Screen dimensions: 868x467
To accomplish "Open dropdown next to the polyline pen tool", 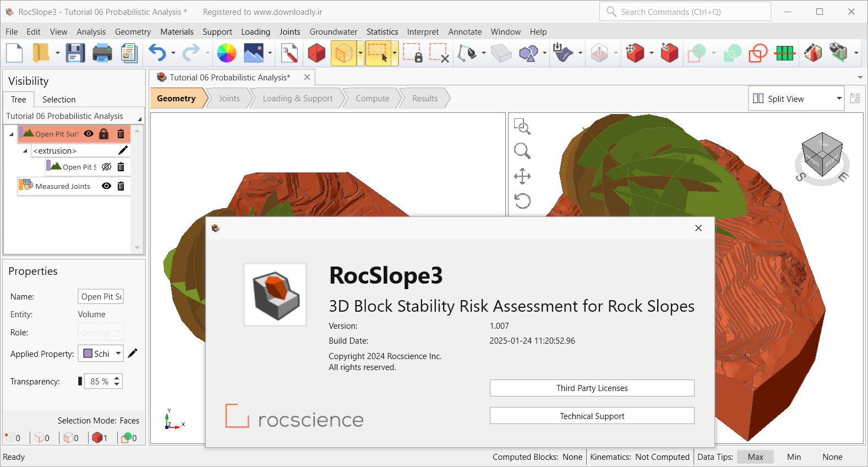I will [x=484, y=53].
